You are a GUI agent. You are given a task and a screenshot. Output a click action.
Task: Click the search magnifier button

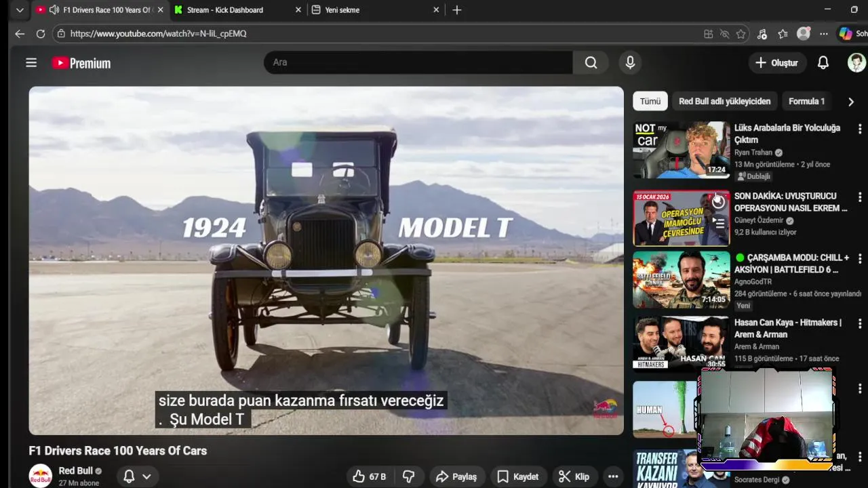pyautogui.click(x=591, y=62)
